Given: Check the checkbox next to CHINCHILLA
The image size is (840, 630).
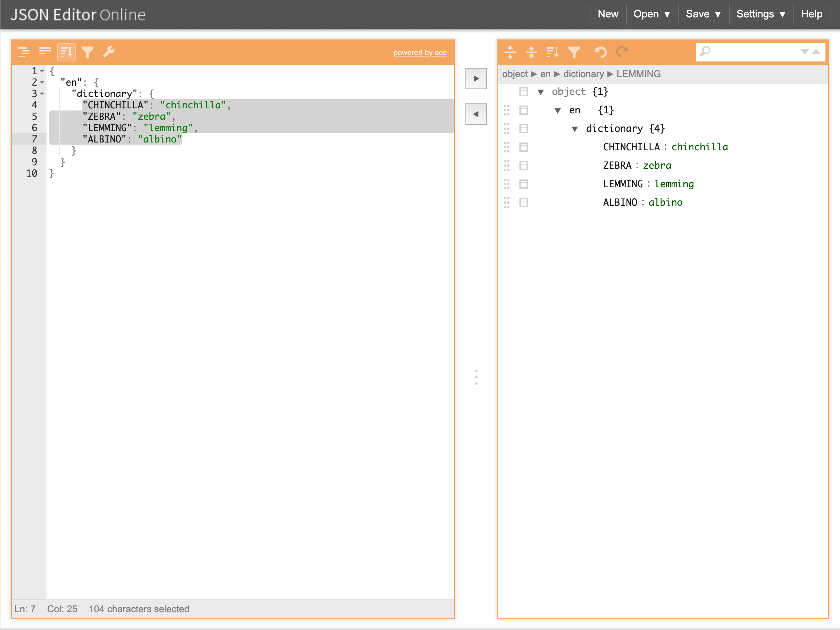Looking at the screenshot, I should (x=524, y=147).
